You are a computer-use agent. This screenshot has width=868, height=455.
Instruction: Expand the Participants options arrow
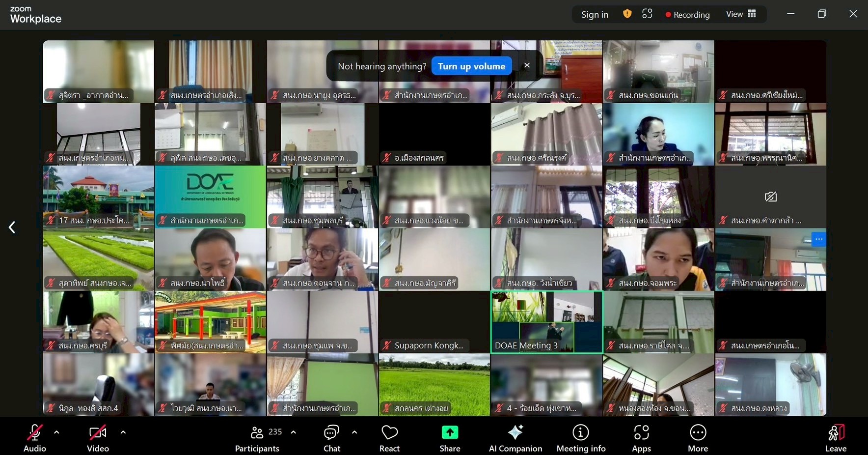(293, 432)
